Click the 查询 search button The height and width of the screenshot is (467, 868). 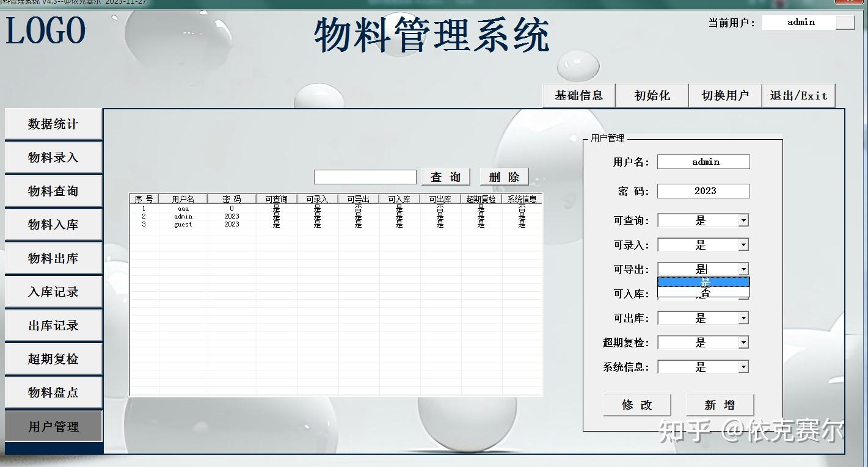pyautogui.click(x=446, y=177)
